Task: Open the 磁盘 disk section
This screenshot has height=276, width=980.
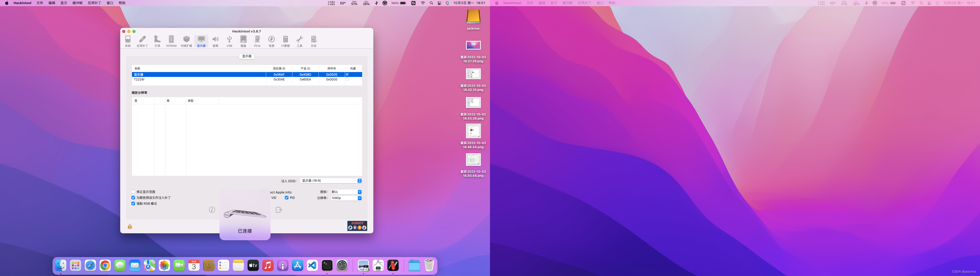Action: [243, 41]
